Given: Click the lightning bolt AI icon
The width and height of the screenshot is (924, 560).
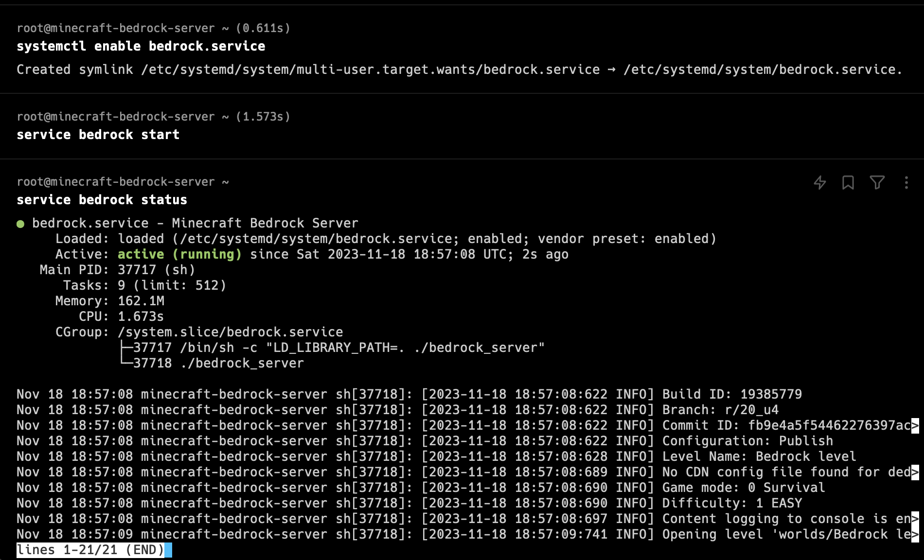Looking at the screenshot, I should pyautogui.click(x=820, y=182).
